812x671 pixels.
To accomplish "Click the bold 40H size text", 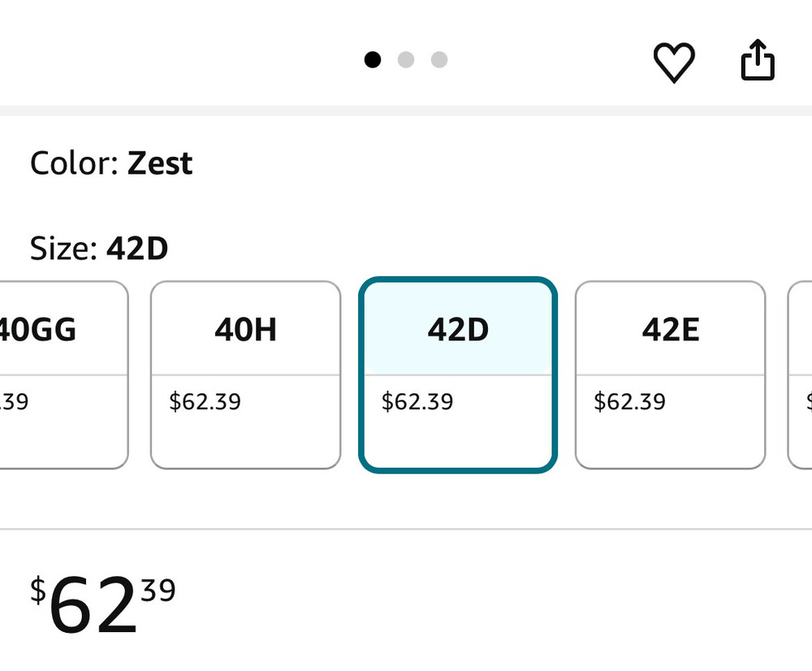I will pyautogui.click(x=245, y=330).
